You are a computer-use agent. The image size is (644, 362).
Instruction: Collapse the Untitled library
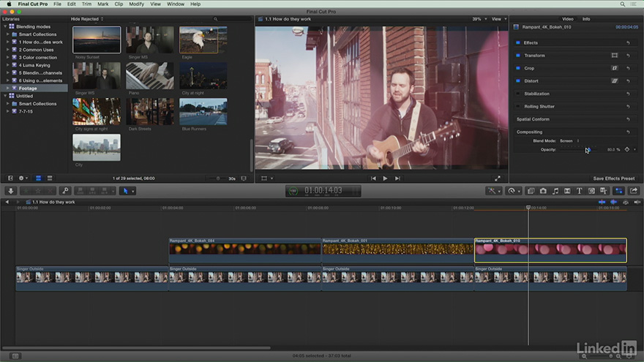pyautogui.click(x=5, y=96)
